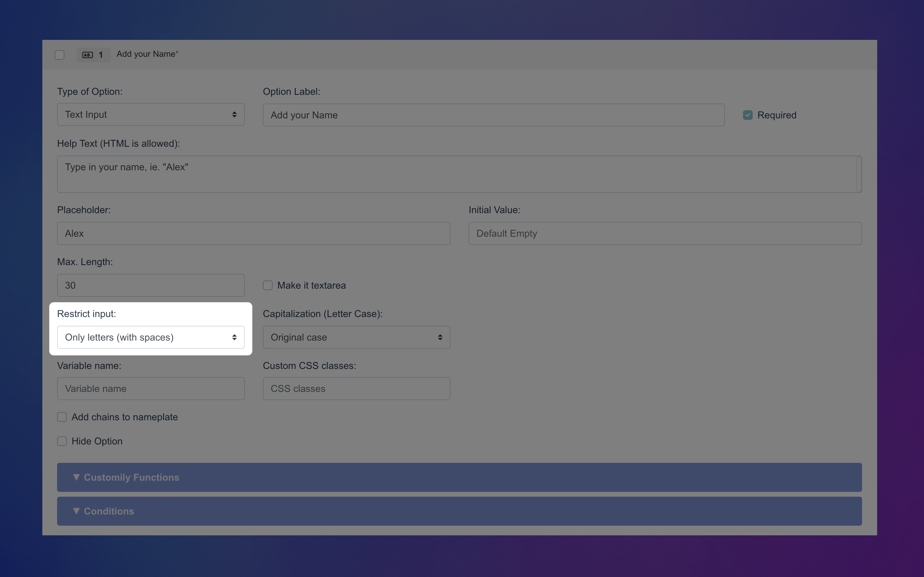Open the Type of Option stepper arrows

tap(234, 114)
